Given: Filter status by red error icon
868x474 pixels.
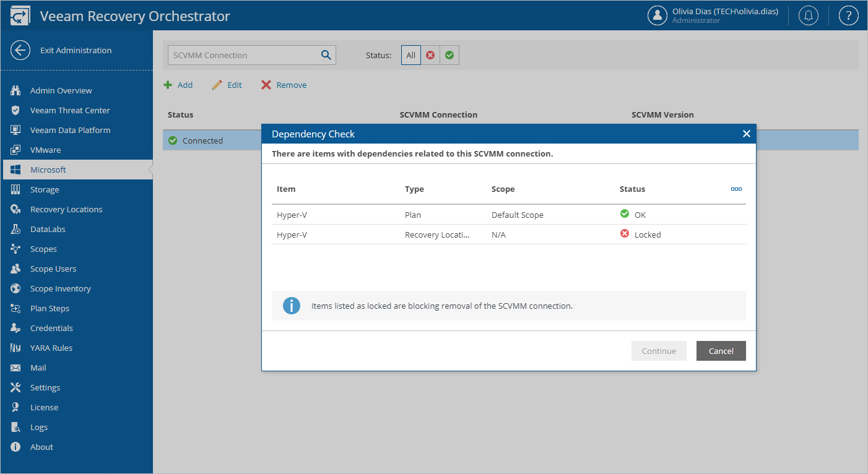Looking at the screenshot, I should 430,55.
